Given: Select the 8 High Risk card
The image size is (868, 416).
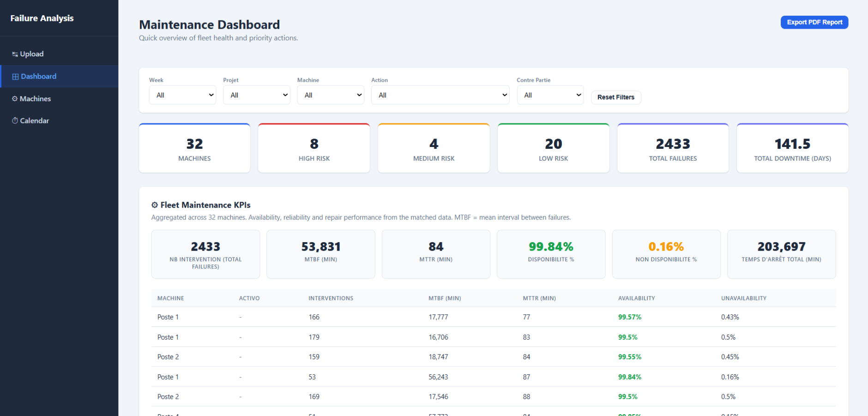Looking at the screenshot, I should click(x=314, y=148).
